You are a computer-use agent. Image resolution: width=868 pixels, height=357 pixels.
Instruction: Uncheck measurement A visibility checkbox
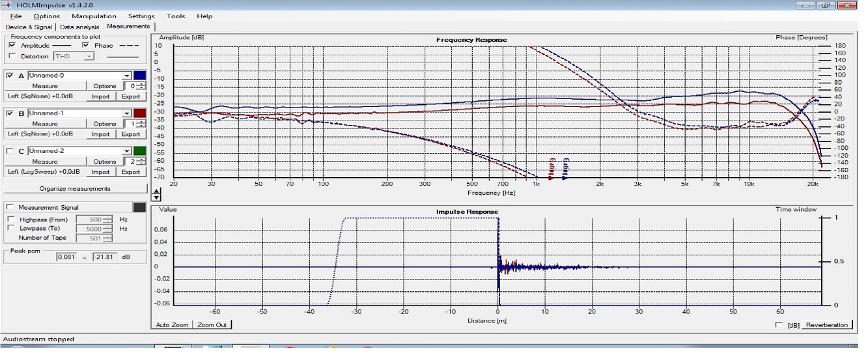[x=10, y=76]
